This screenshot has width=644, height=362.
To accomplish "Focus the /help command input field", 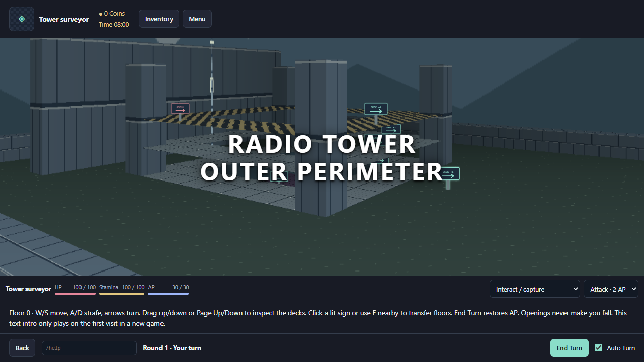I will (x=89, y=348).
